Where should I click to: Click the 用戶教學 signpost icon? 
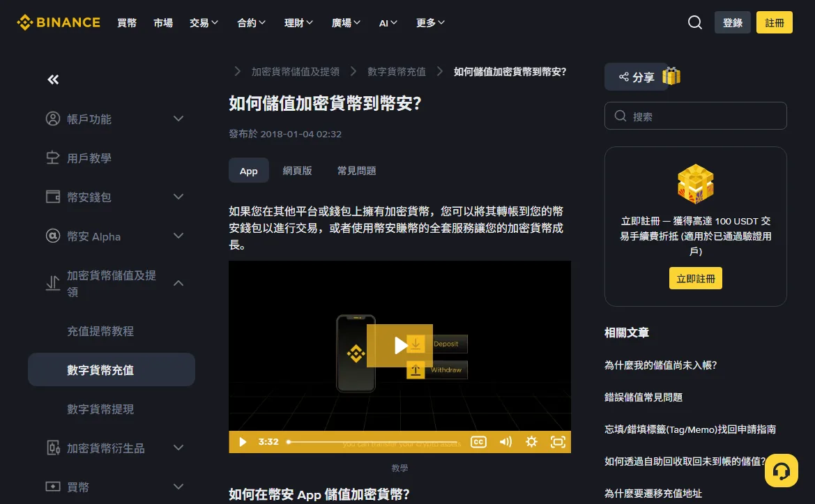(x=52, y=158)
